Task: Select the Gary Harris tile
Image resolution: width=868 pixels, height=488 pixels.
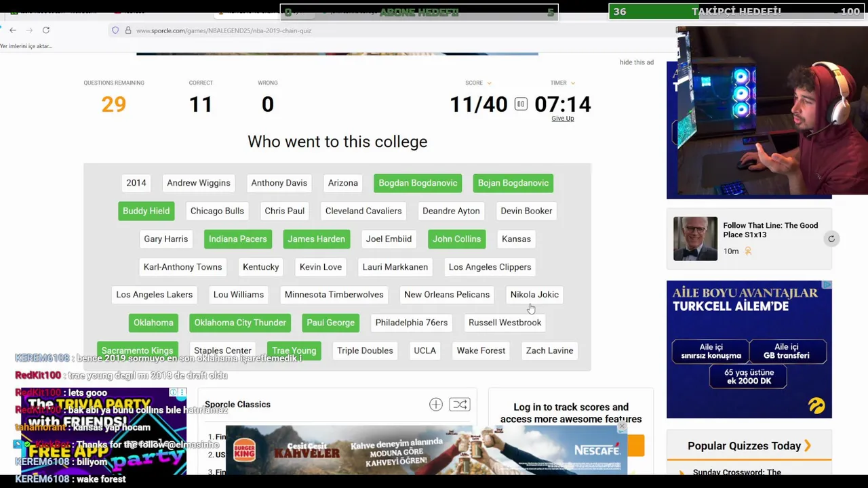Action: point(166,239)
